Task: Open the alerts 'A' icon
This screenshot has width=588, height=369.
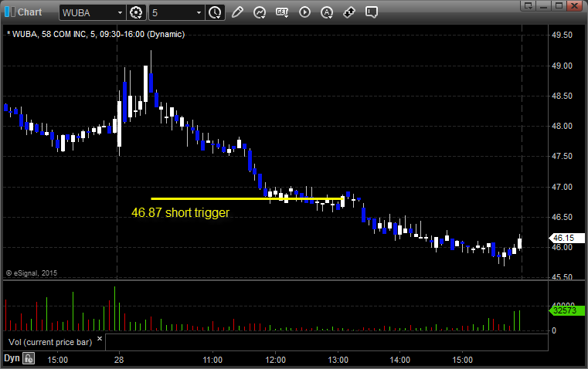Action: (327, 12)
